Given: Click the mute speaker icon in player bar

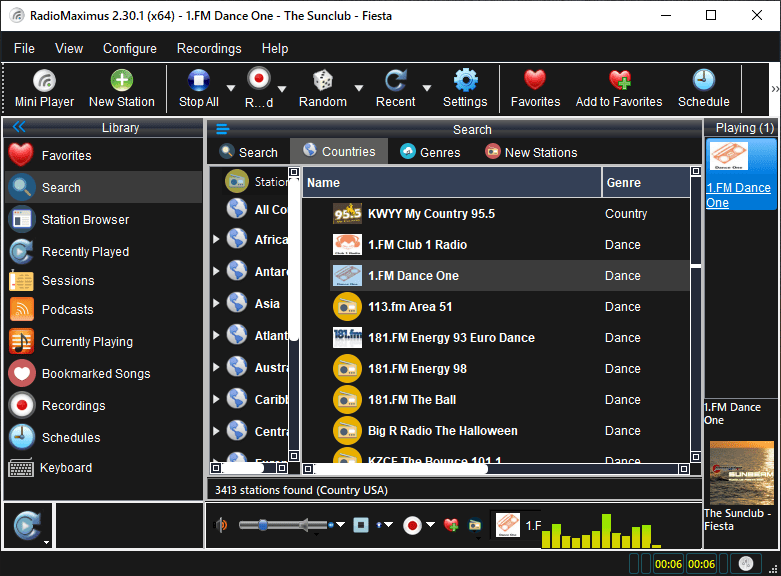Looking at the screenshot, I should (x=220, y=525).
